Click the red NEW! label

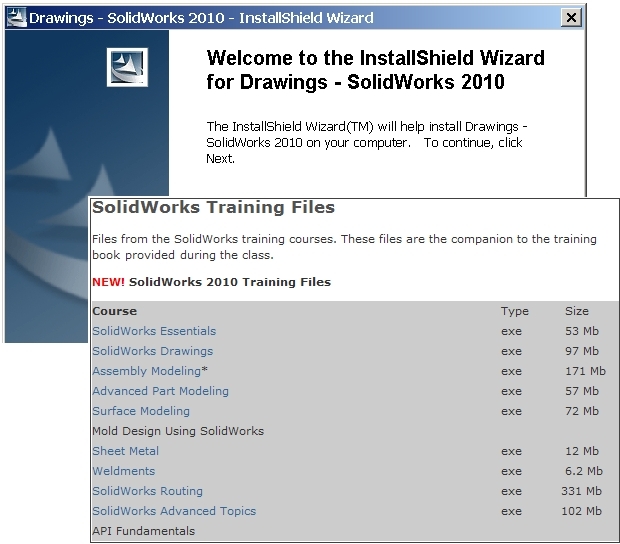(108, 282)
